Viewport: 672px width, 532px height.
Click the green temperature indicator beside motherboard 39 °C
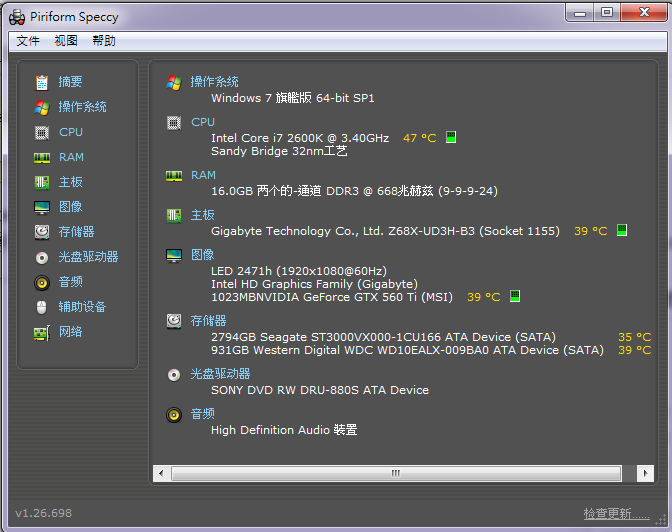click(x=622, y=230)
